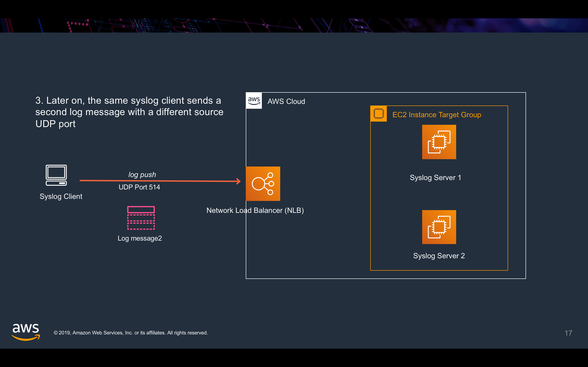This screenshot has height=367, width=588.
Task: Click the Network Load Balancer icon
Action: pos(263,183)
